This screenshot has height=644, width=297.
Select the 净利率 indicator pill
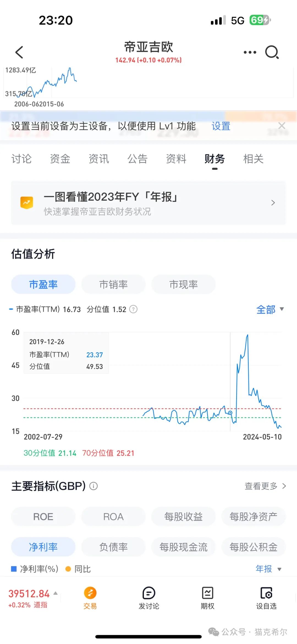click(43, 547)
